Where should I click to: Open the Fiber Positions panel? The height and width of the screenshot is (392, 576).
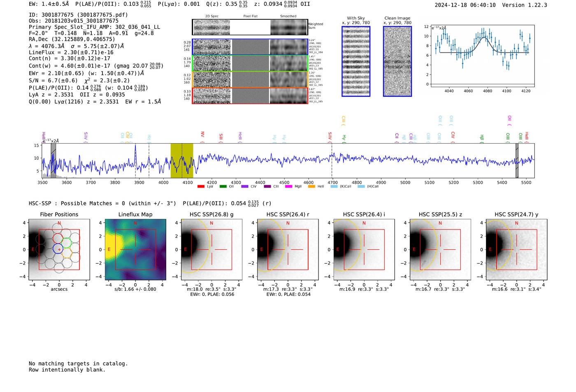(59, 249)
